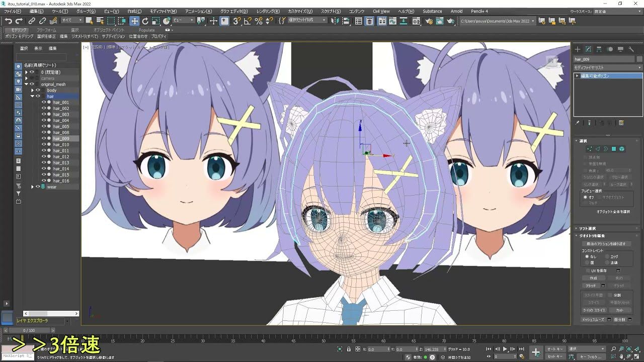Click the Play Animation button
This screenshot has width=644, height=362.
pyautogui.click(x=505, y=349)
